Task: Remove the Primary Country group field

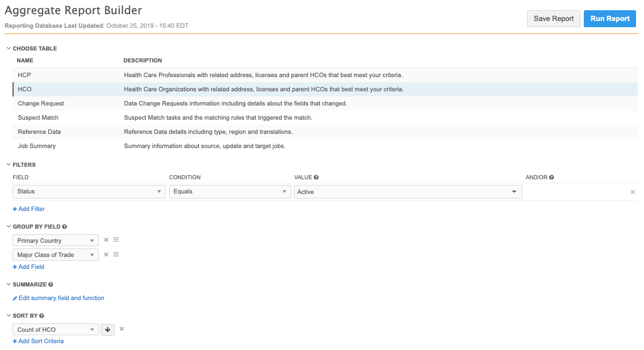Action: (x=106, y=240)
